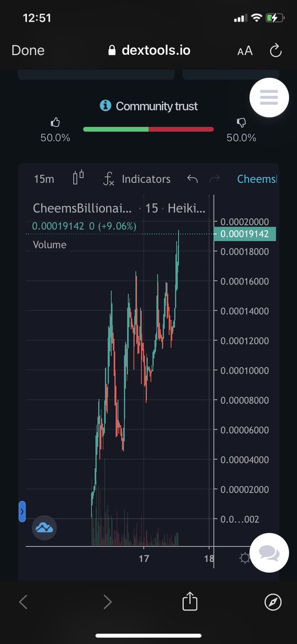Open in Safari compass icon
Viewport: 297px width, 644px height.
click(273, 603)
